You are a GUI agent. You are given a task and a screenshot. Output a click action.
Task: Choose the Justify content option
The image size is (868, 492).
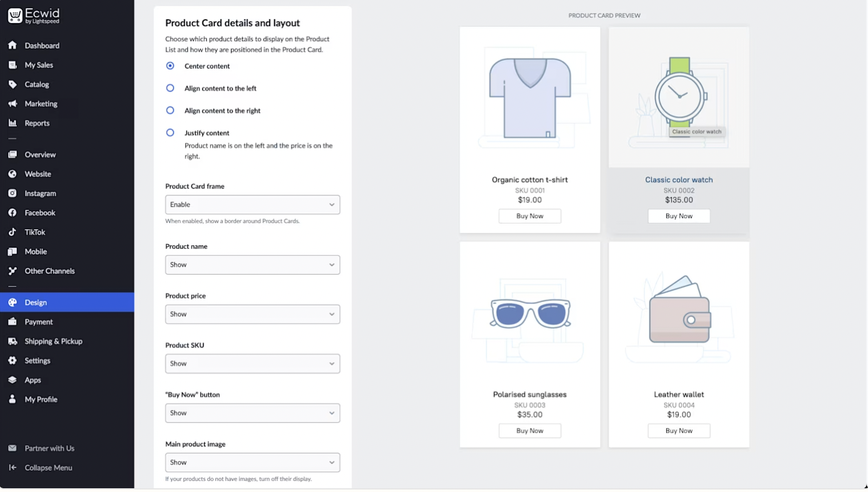(x=170, y=133)
